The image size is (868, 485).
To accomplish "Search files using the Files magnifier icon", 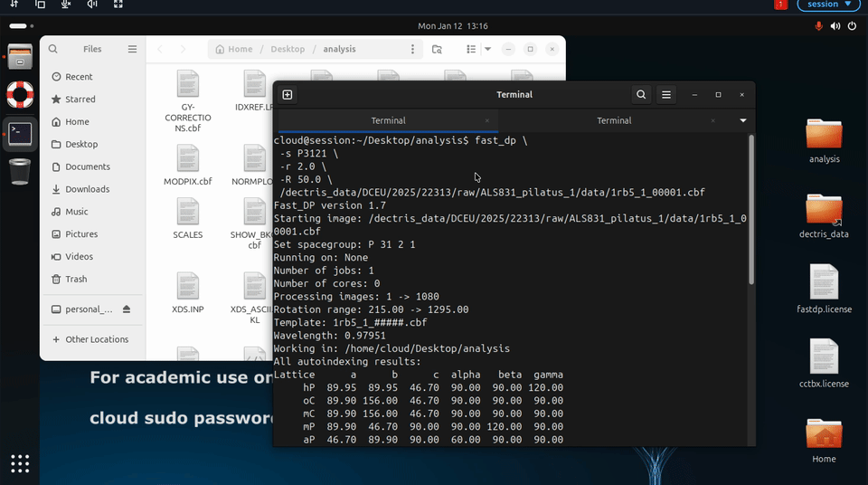I will 53,49.
